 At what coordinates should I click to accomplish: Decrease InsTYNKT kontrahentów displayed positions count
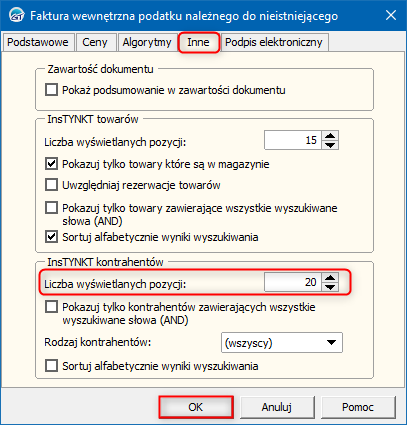pyautogui.click(x=330, y=287)
